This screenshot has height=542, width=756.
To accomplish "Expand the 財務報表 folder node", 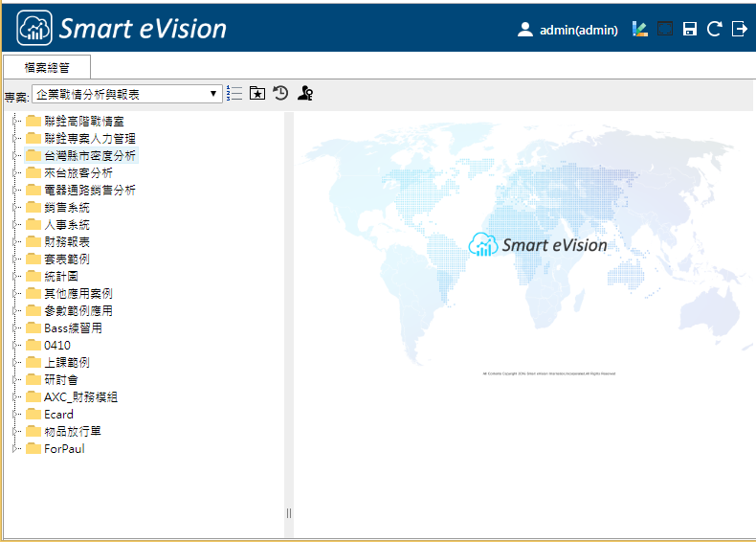I will pyautogui.click(x=14, y=242).
